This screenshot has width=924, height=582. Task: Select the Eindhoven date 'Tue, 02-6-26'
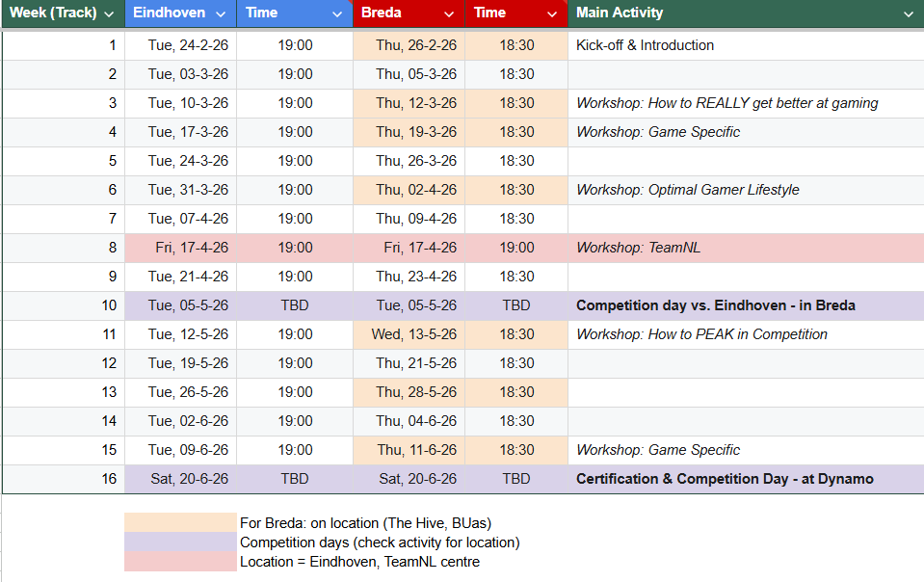tap(181, 420)
